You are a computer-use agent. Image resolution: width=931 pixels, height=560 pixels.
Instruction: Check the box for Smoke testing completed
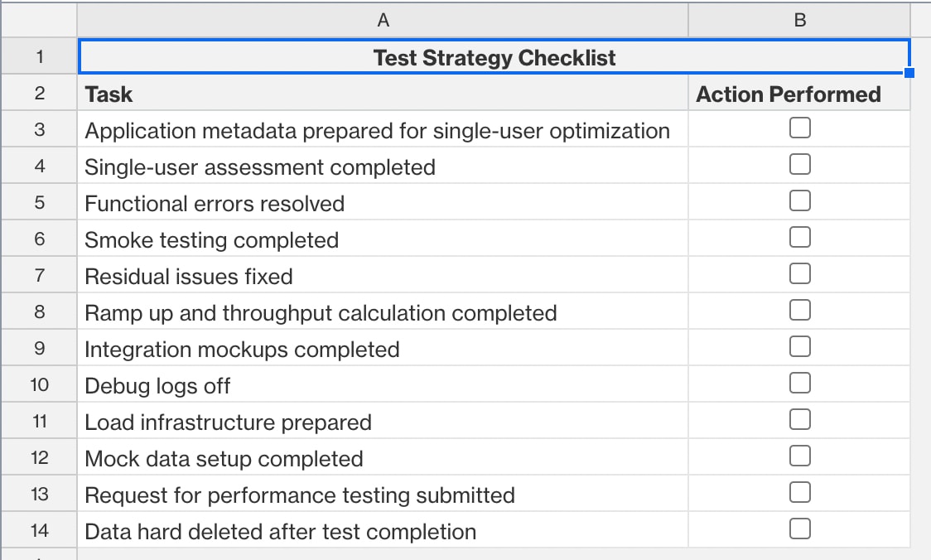[799, 237]
